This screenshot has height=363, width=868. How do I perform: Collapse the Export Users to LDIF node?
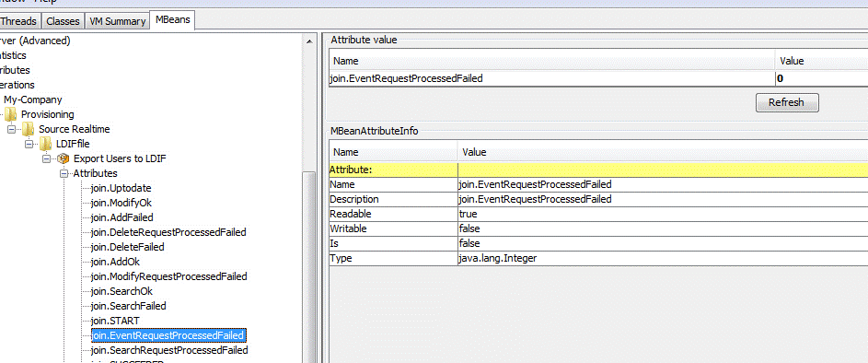click(47, 158)
